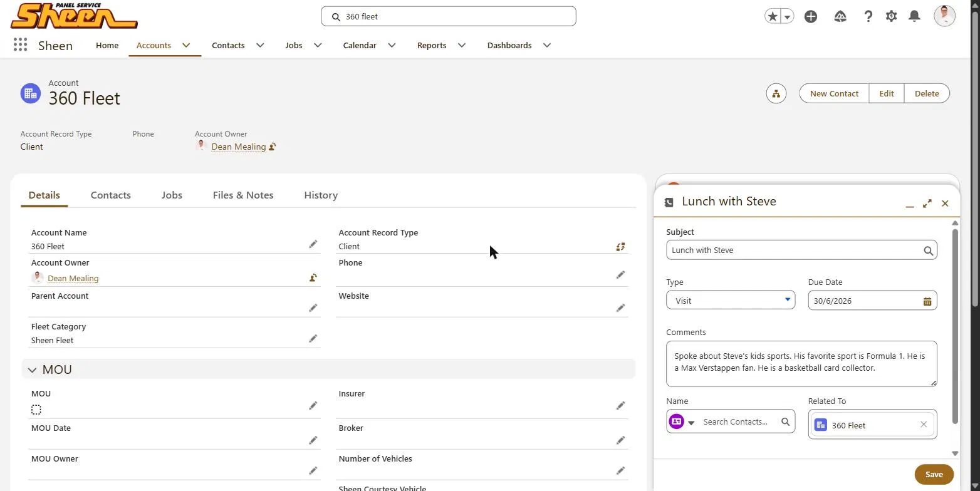Open the Accounts nav dropdown chevron

[186, 45]
